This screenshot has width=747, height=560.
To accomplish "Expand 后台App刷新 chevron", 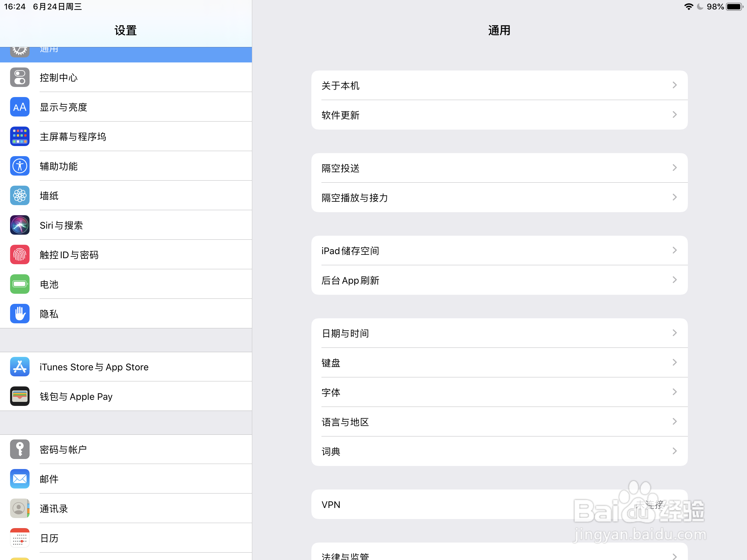I will [x=674, y=280].
